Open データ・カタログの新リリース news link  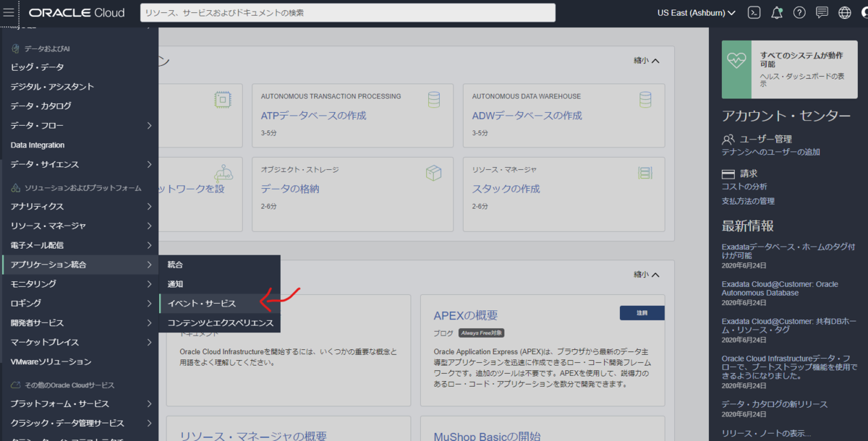coord(774,404)
